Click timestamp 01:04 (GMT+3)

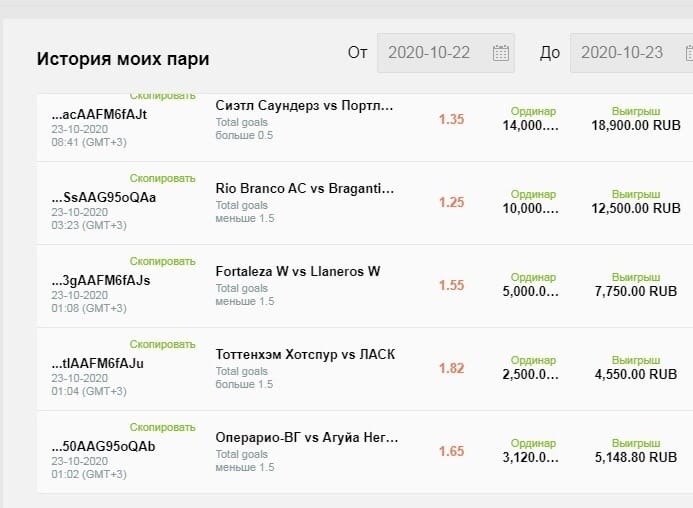(89, 391)
